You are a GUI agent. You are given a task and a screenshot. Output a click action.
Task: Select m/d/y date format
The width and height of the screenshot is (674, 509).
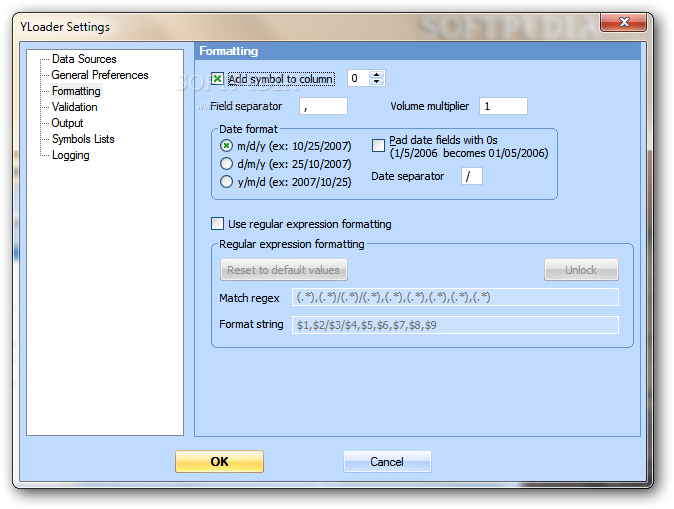point(226,146)
